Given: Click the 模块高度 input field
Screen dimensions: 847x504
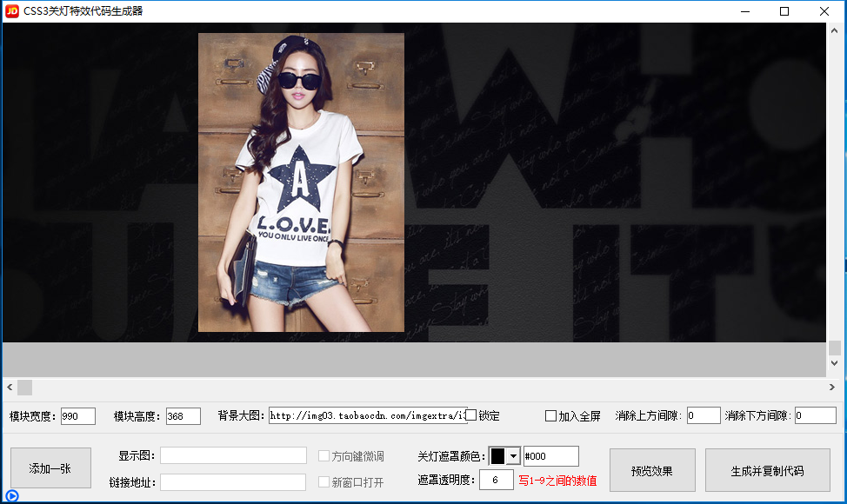Looking at the screenshot, I should (x=183, y=416).
